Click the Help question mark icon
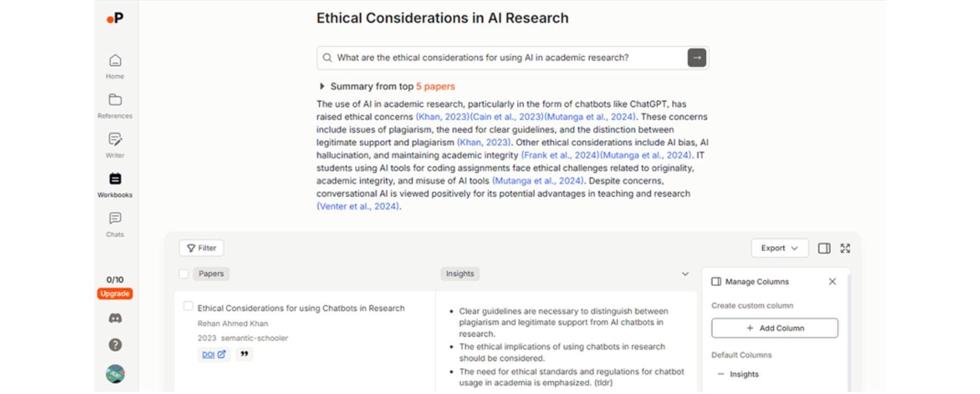This screenshot has width=980, height=394. click(114, 345)
